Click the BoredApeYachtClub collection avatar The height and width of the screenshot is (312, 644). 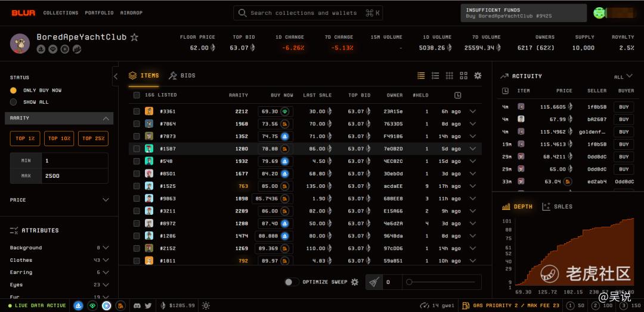click(x=20, y=44)
